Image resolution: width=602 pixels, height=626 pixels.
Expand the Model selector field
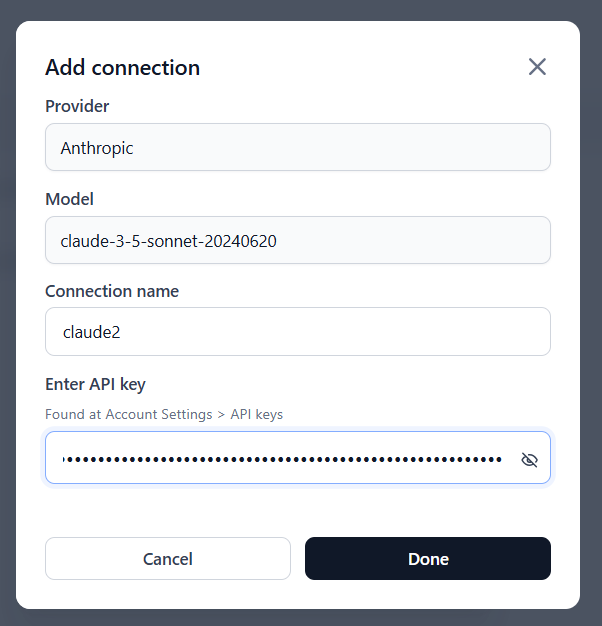point(297,240)
